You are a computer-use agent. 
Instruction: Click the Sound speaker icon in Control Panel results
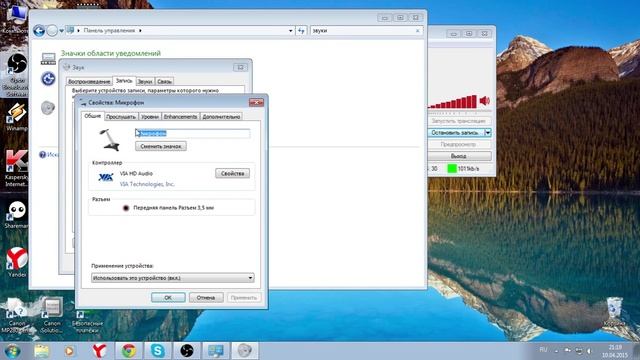click(48, 108)
